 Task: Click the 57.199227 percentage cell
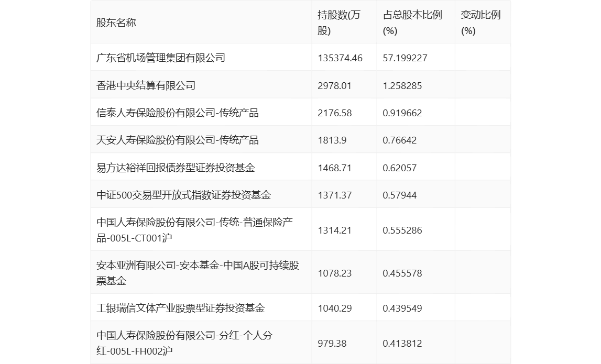pyautogui.click(x=405, y=58)
